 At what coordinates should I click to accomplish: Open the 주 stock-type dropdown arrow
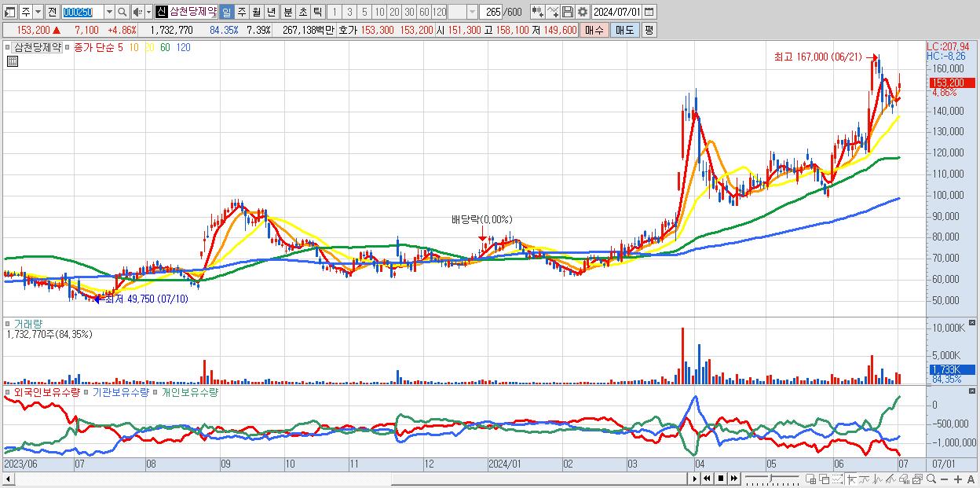pos(38,12)
